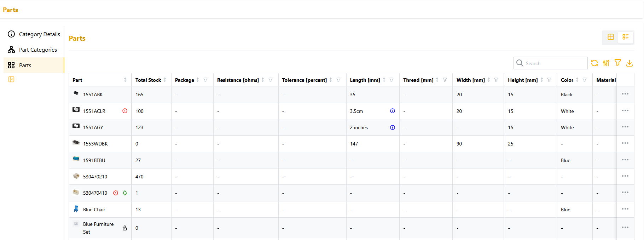Open row actions for Blue Furniture Set

coord(625,227)
